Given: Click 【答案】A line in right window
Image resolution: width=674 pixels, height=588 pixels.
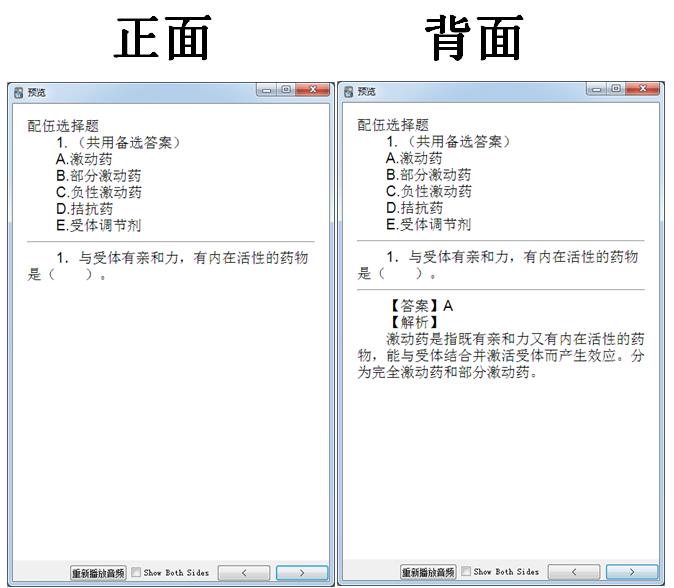Looking at the screenshot, I should 420,306.
